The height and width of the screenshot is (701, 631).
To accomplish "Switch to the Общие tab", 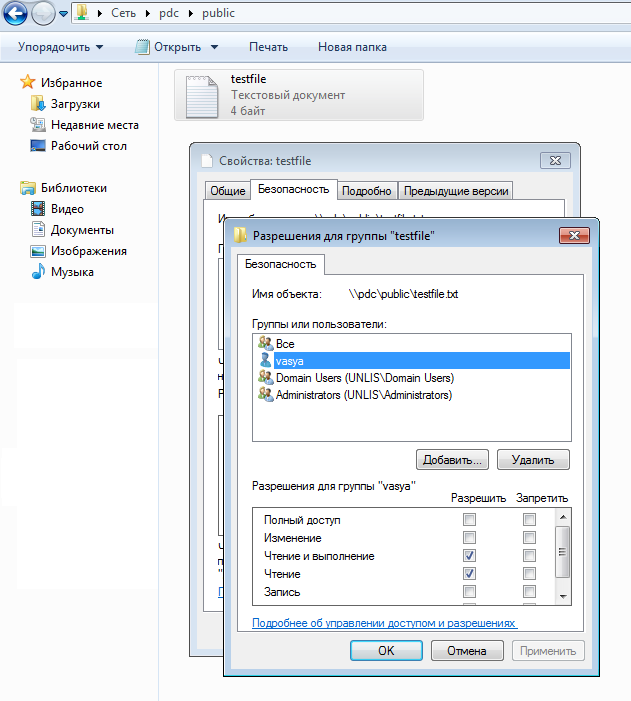I will pyautogui.click(x=228, y=191).
